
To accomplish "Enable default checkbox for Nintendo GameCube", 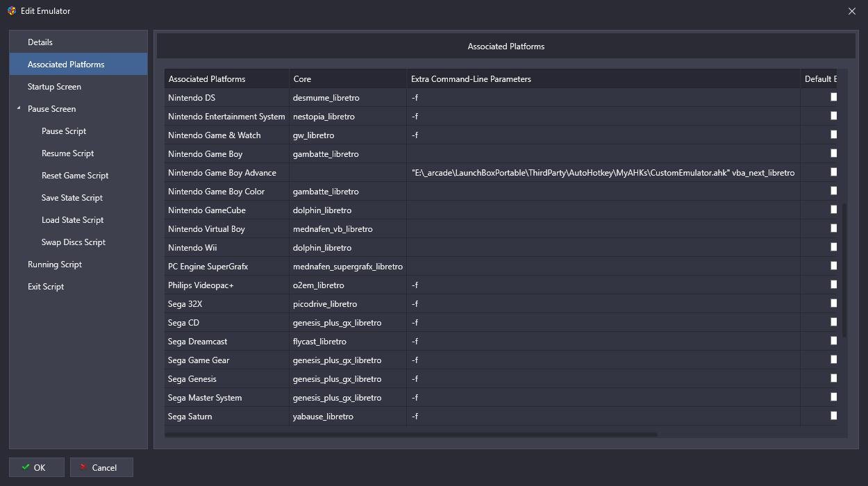I will click(x=834, y=210).
